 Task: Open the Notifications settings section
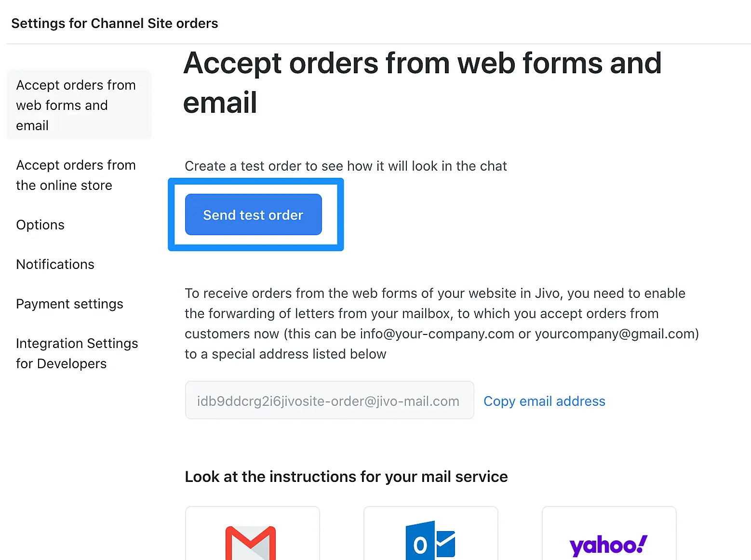click(x=55, y=265)
